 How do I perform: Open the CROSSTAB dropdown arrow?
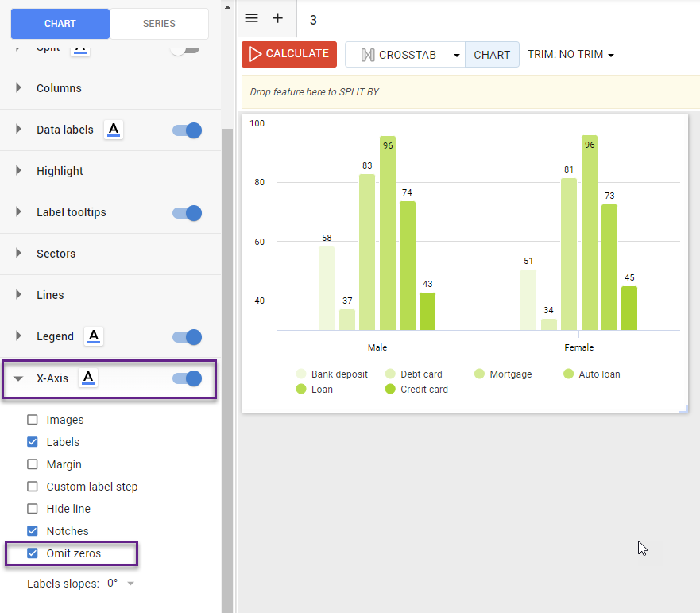tap(456, 56)
